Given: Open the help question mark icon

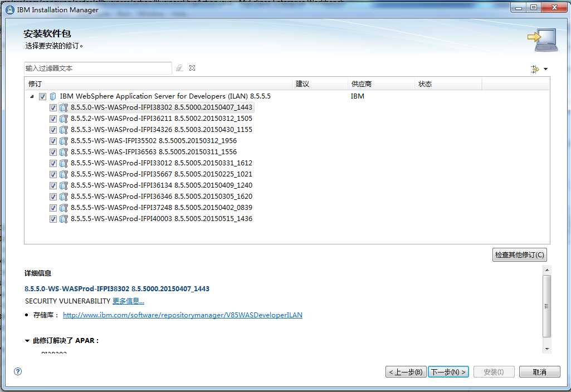Looking at the screenshot, I should tap(18, 371).
